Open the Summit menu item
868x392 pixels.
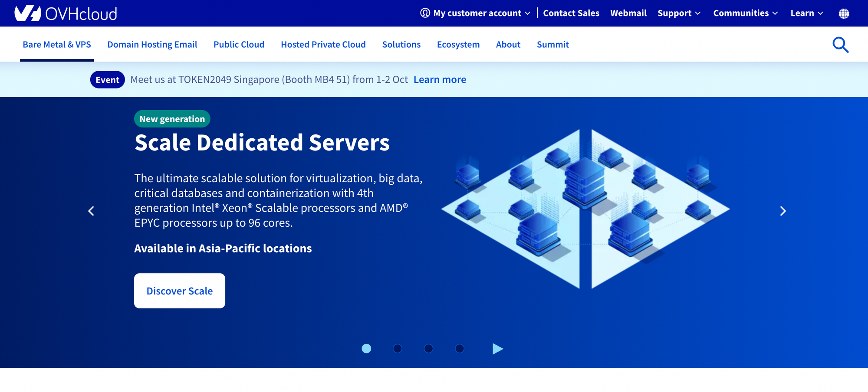click(x=553, y=44)
